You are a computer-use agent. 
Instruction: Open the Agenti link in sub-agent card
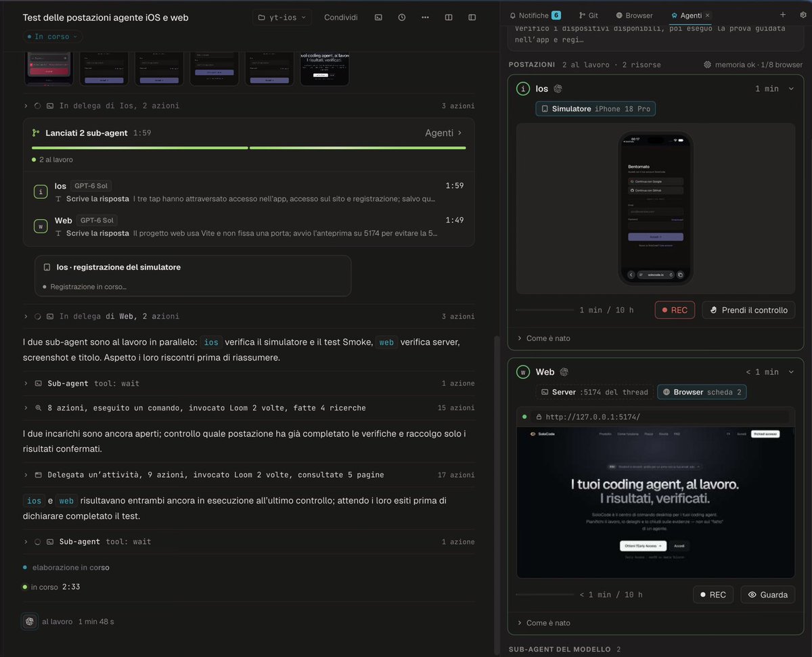pyautogui.click(x=444, y=133)
